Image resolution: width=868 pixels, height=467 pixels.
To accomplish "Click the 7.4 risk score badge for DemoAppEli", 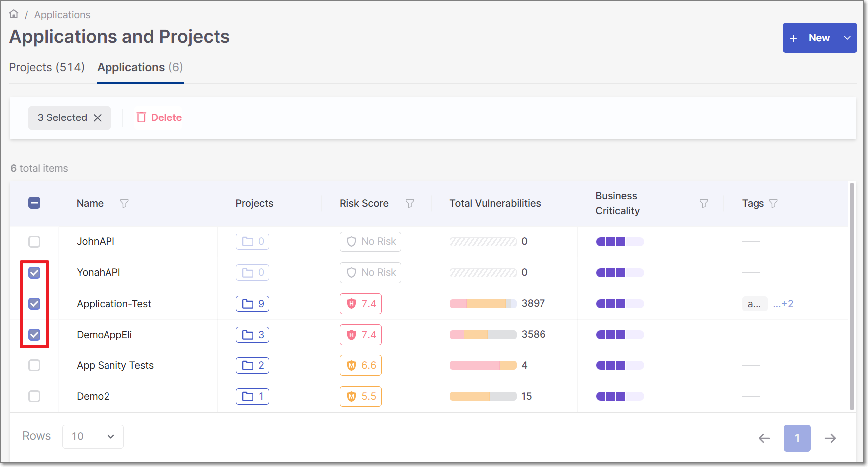I will click(361, 334).
